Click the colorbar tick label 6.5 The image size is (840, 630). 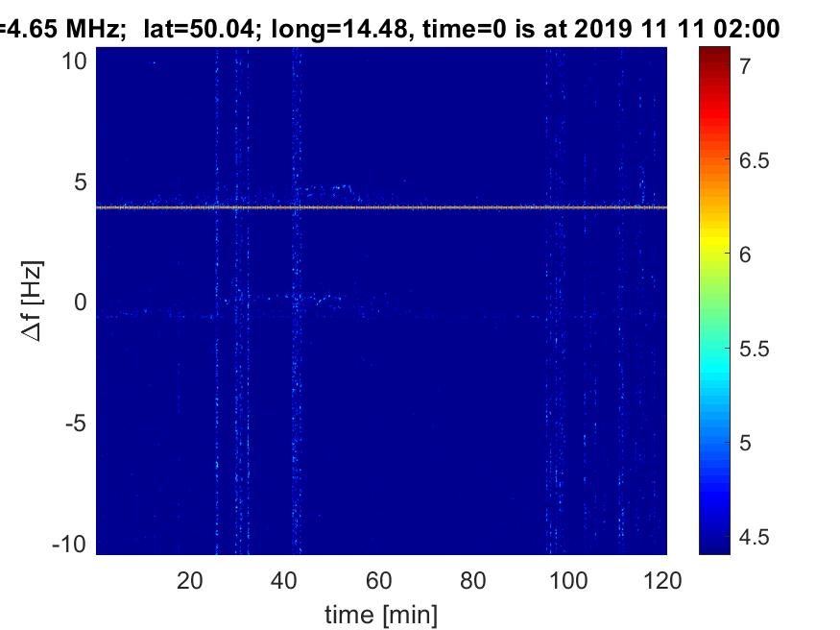(x=754, y=160)
